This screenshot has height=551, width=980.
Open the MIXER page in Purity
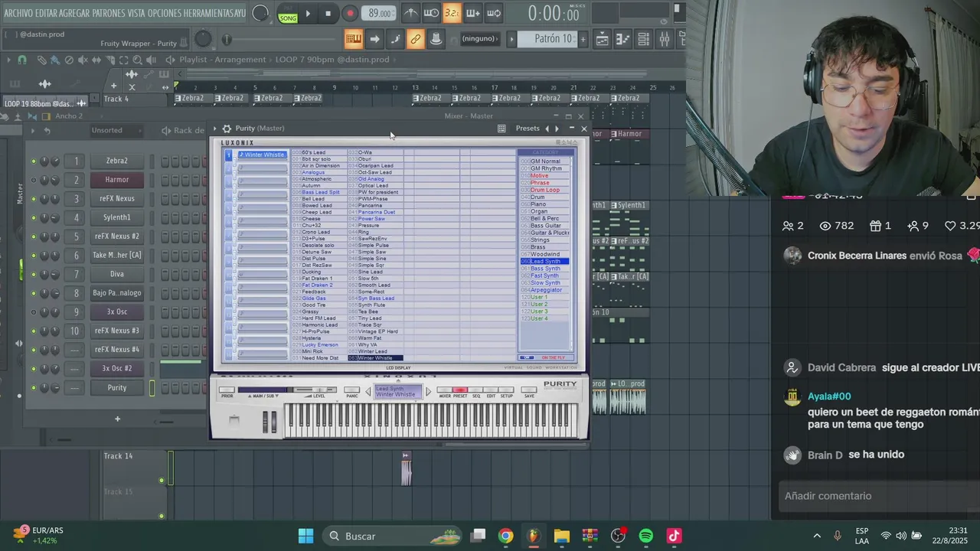point(445,391)
